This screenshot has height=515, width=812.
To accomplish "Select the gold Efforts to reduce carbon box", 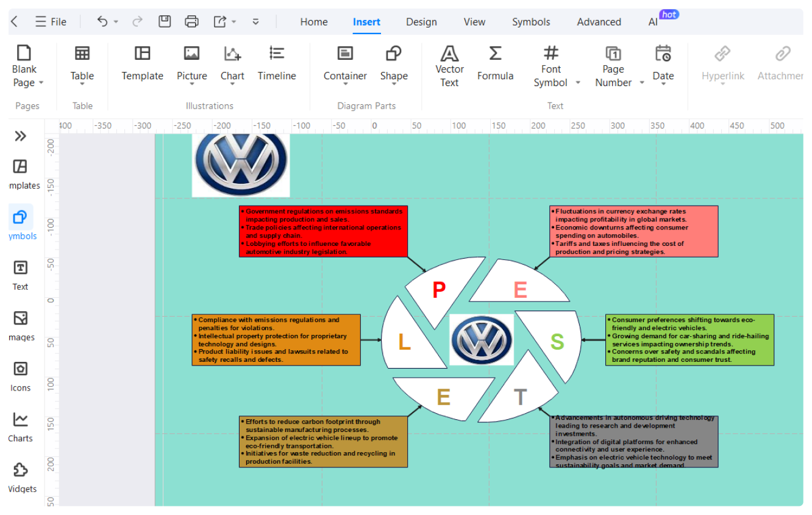I will tap(323, 442).
